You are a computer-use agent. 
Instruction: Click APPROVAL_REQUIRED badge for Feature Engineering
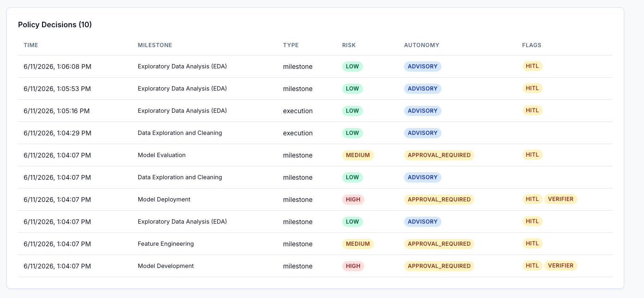coord(439,244)
